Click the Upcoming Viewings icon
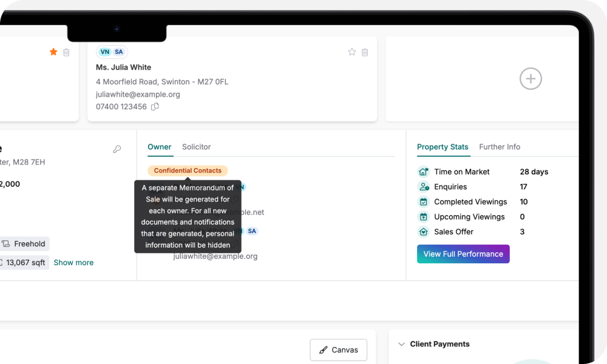This screenshot has width=607, height=364. tap(423, 217)
